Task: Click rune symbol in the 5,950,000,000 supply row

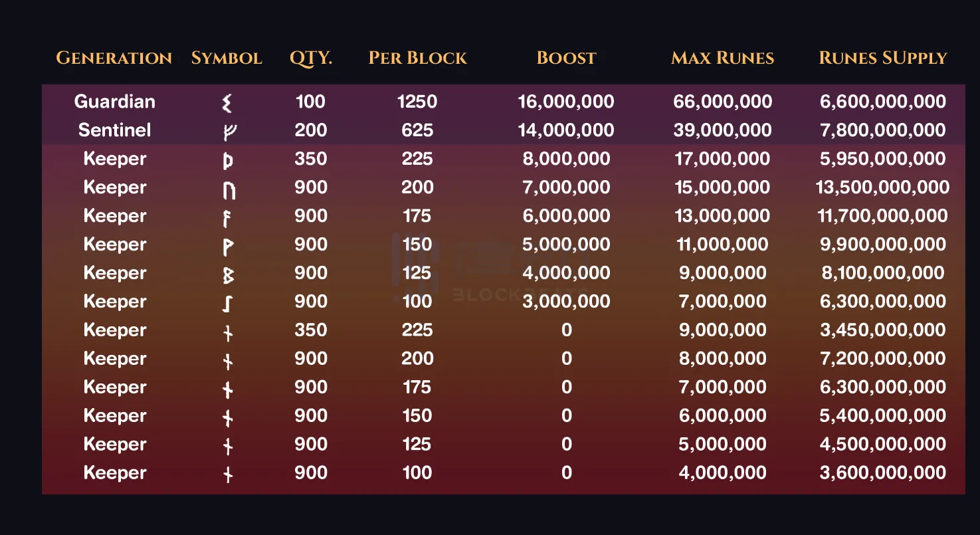Action: [227, 160]
